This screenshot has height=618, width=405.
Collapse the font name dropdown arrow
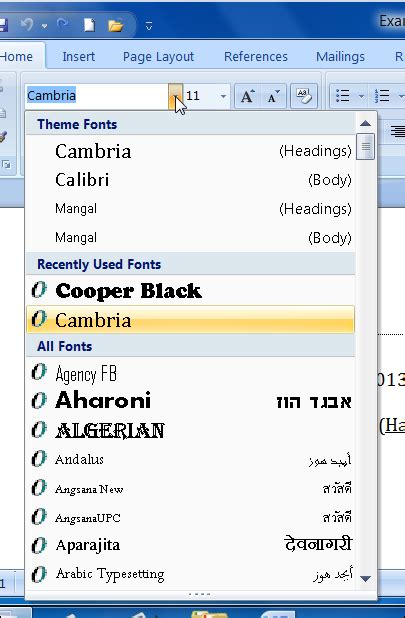pyautogui.click(x=175, y=96)
